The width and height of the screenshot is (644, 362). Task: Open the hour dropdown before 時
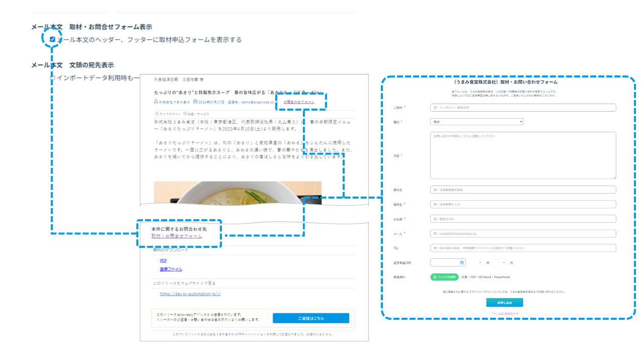click(x=475, y=262)
